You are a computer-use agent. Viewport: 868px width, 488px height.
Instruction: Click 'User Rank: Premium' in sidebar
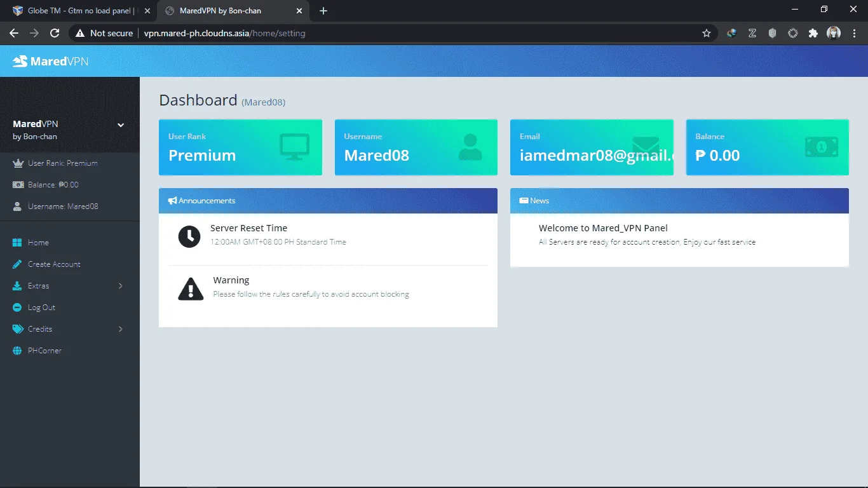pyautogui.click(x=63, y=163)
